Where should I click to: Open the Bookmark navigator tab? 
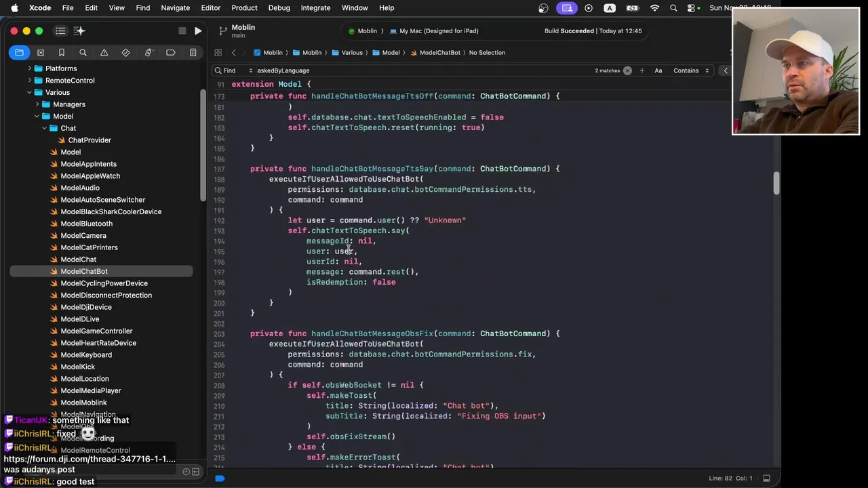[x=61, y=52]
